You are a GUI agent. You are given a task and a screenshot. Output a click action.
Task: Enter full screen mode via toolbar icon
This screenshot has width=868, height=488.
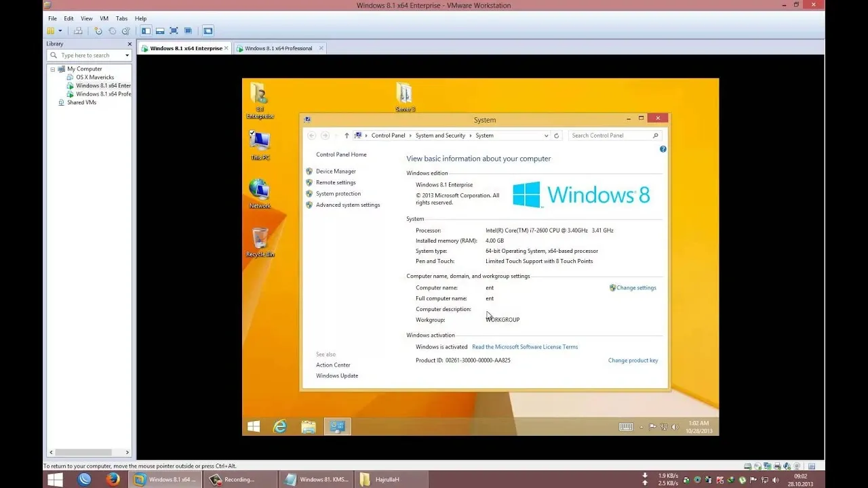172,30
